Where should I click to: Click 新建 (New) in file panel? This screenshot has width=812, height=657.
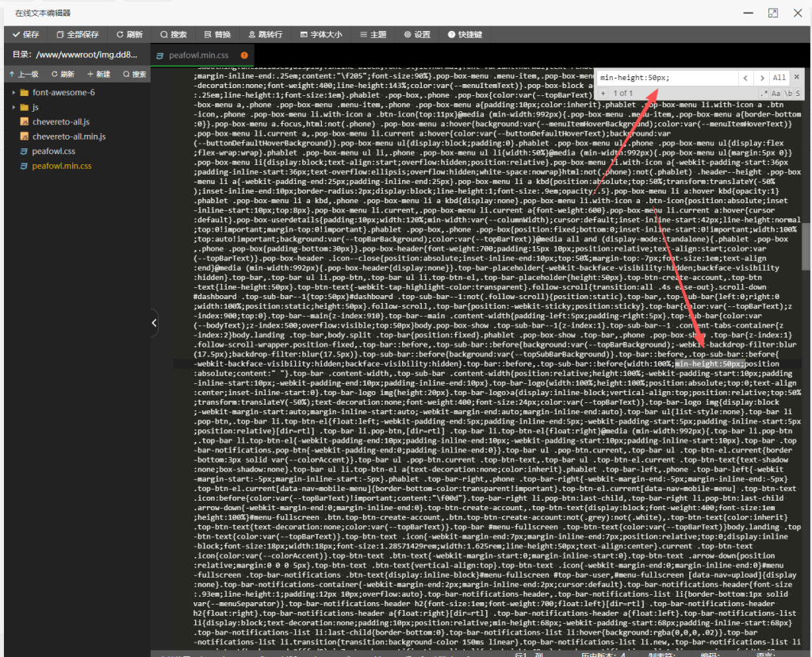(98, 74)
